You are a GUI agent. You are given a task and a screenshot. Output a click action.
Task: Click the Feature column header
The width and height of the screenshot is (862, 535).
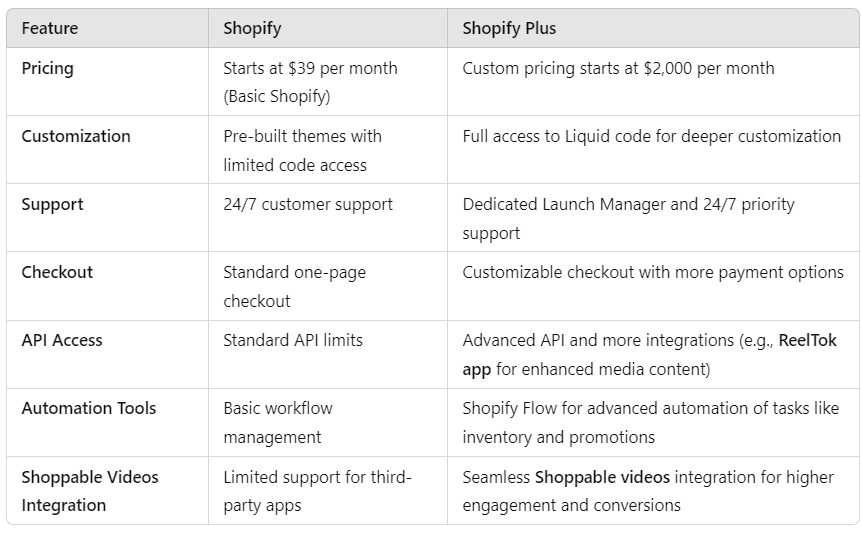tap(50, 28)
